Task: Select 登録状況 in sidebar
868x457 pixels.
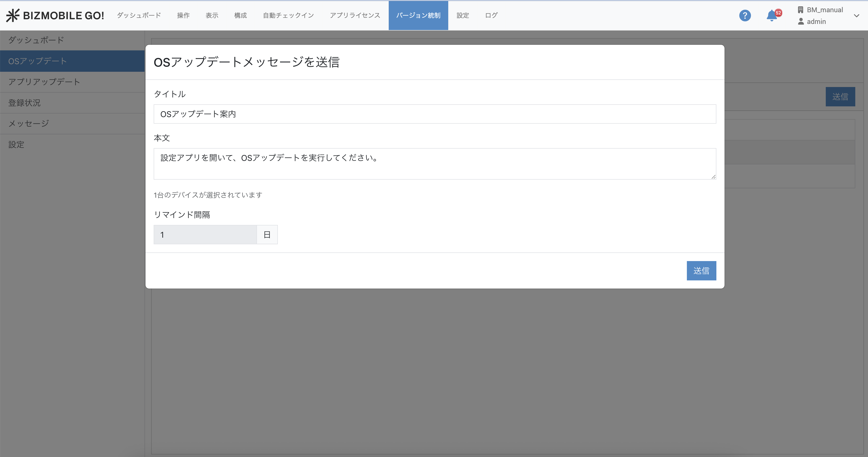Action: tap(24, 103)
